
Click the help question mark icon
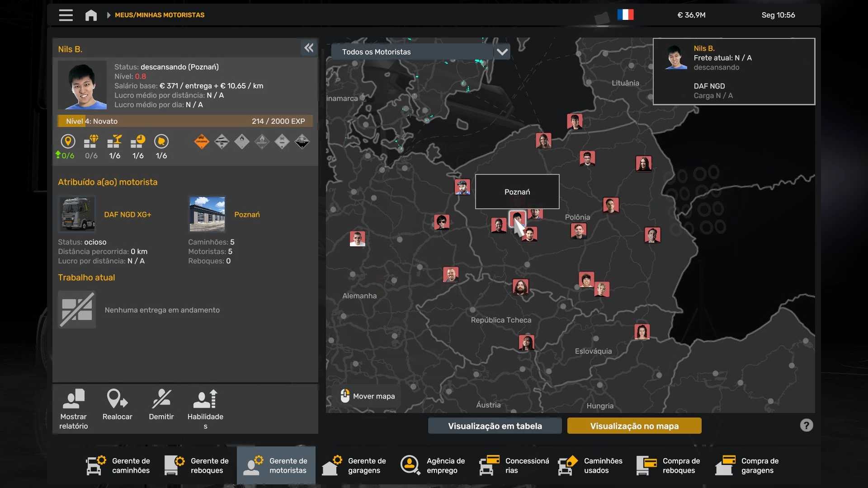pyautogui.click(x=806, y=425)
